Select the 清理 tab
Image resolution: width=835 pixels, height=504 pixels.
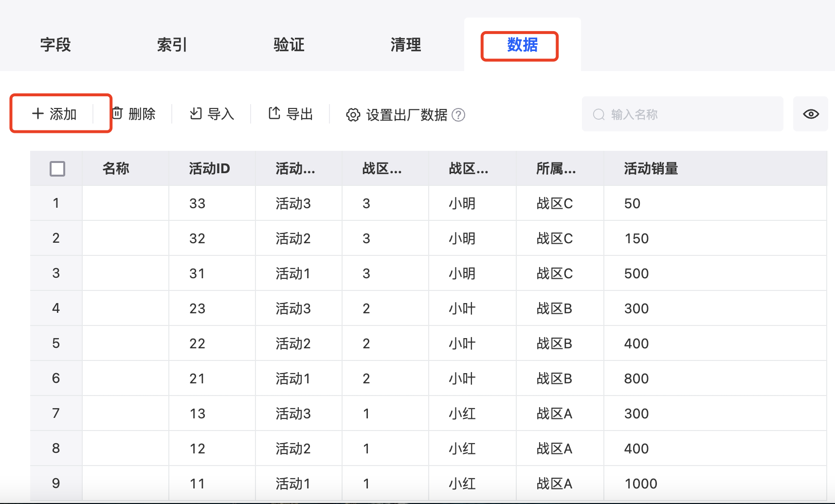pyautogui.click(x=405, y=45)
